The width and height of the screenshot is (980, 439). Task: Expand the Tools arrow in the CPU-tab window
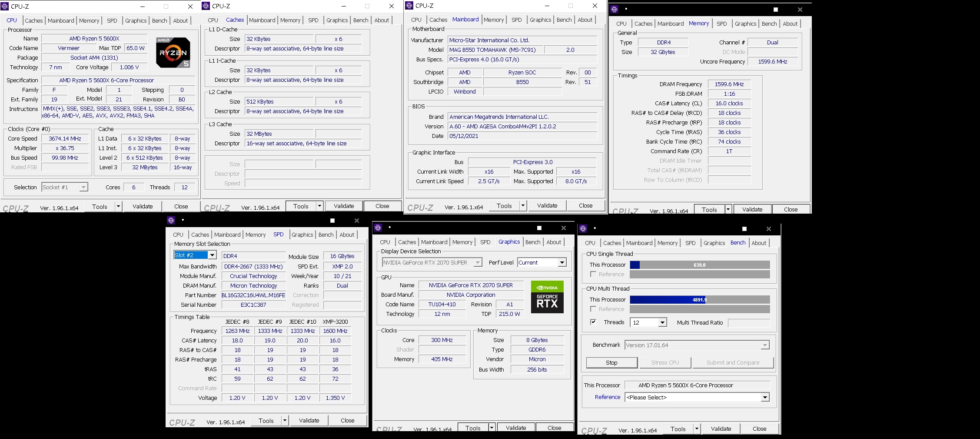(x=118, y=206)
